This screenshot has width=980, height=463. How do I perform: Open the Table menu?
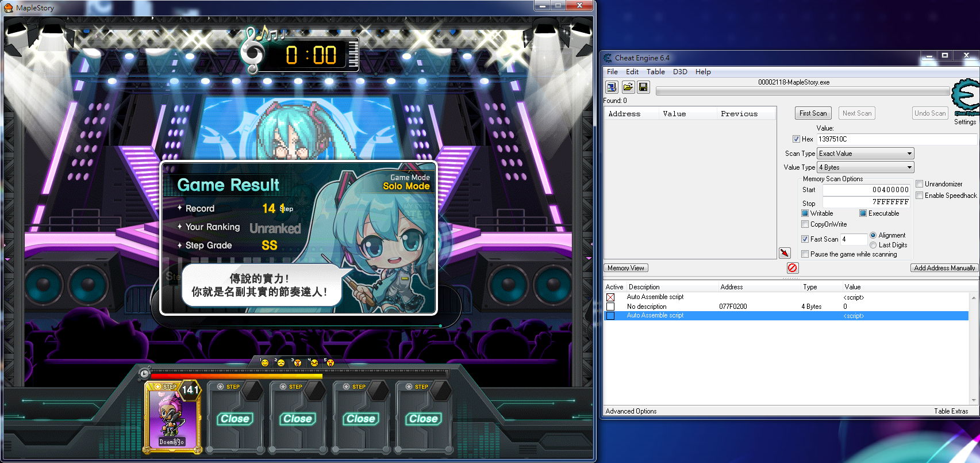tap(656, 72)
